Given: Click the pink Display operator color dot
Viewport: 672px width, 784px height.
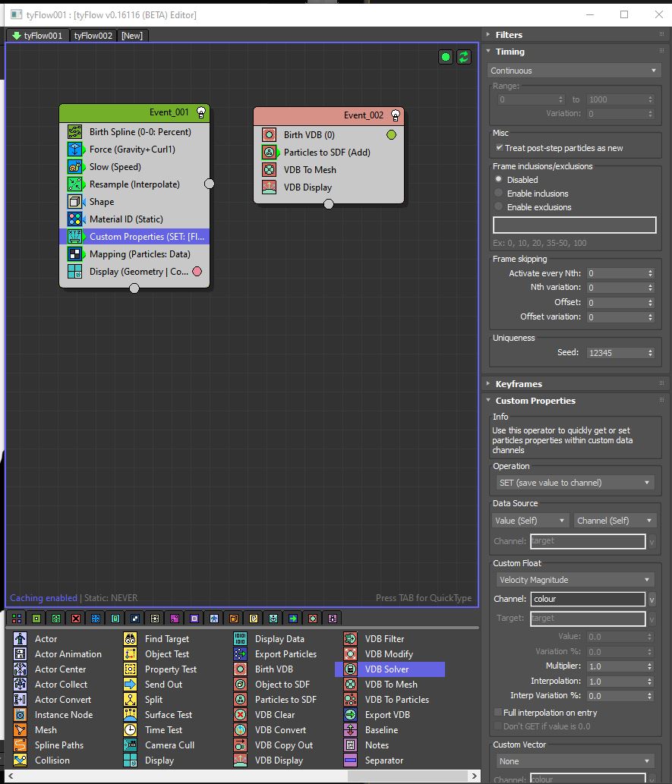Looking at the screenshot, I should point(197,272).
